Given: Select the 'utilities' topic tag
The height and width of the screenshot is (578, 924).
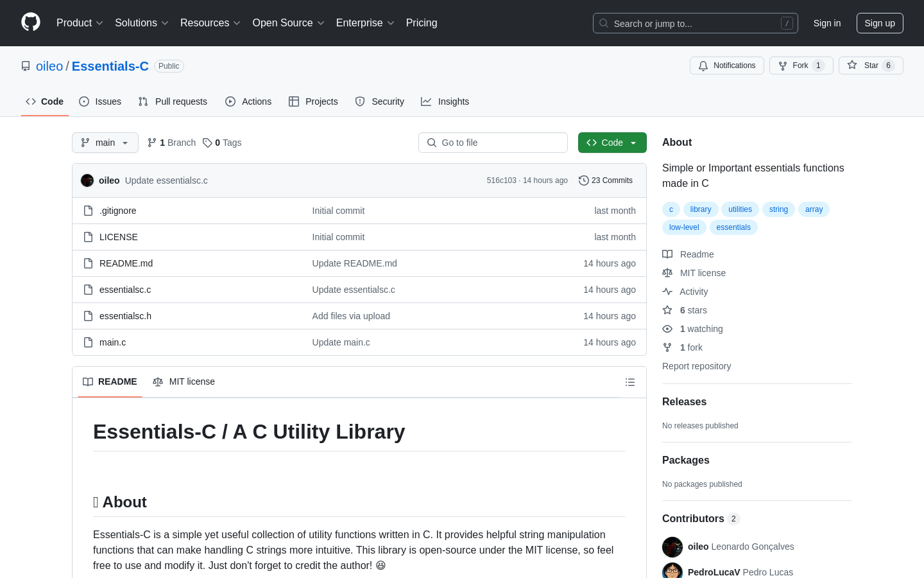Looking at the screenshot, I should click(740, 209).
